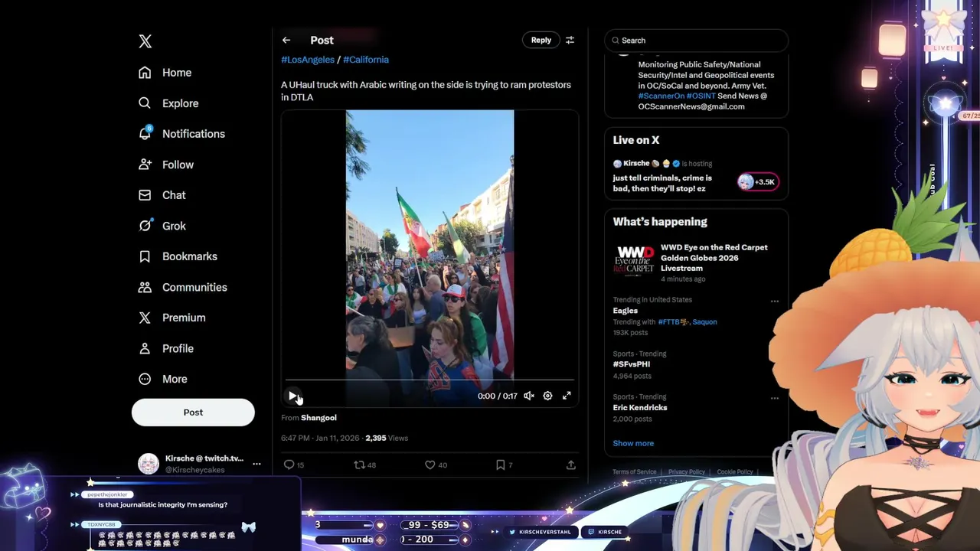This screenshot has width=980, height=551.
Task: Click the More circle icon
Action: [145, 379]
